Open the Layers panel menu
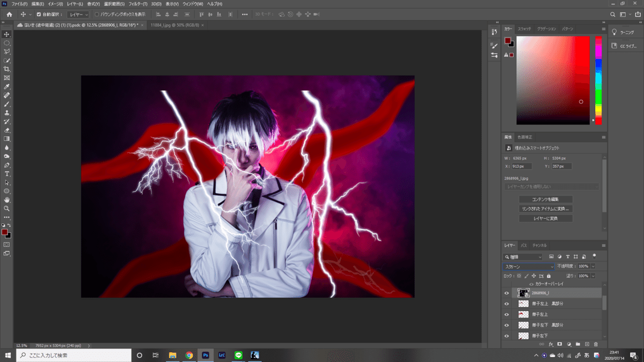 [604, 245]
